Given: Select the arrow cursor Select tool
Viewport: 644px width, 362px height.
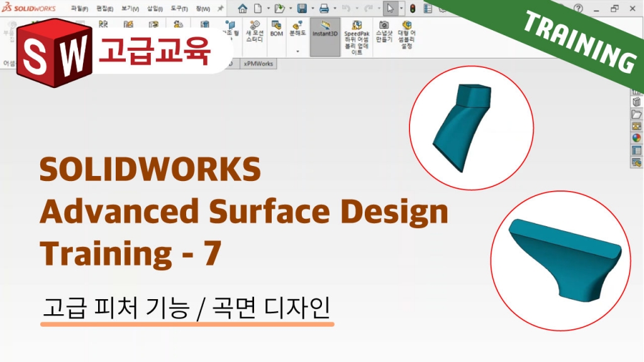Looking at the screenshot, I should point(390,8).
